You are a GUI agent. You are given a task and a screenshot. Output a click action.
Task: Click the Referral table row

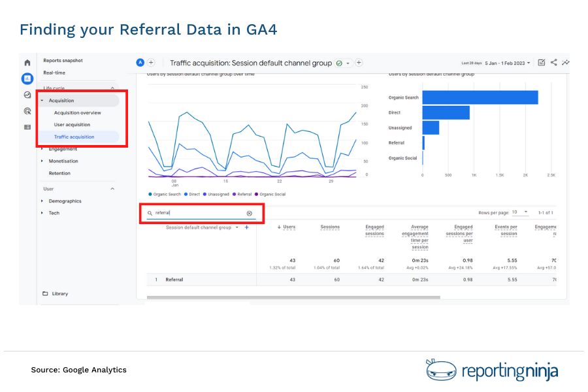coord(351,280)
